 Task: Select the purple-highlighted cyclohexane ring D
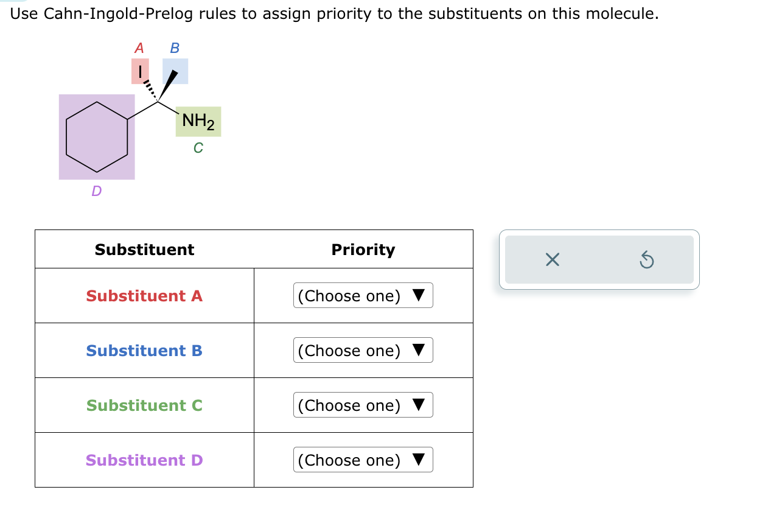(x=97, y=136)
